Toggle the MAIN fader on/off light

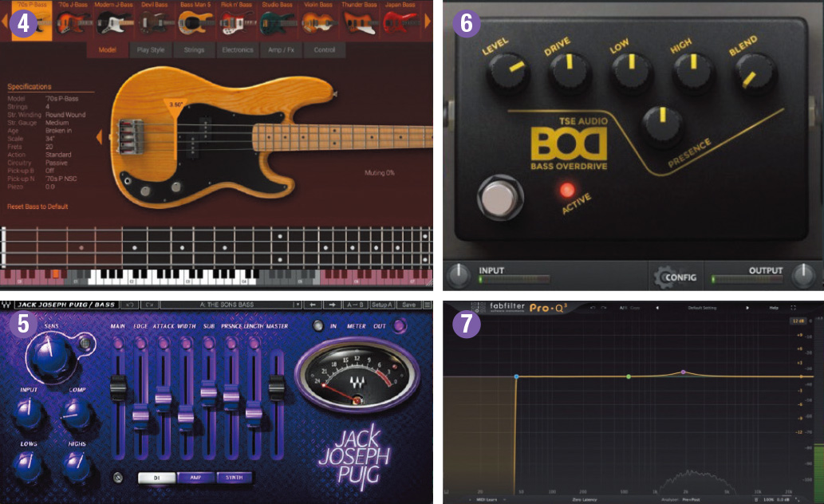[x=118, y=343]
